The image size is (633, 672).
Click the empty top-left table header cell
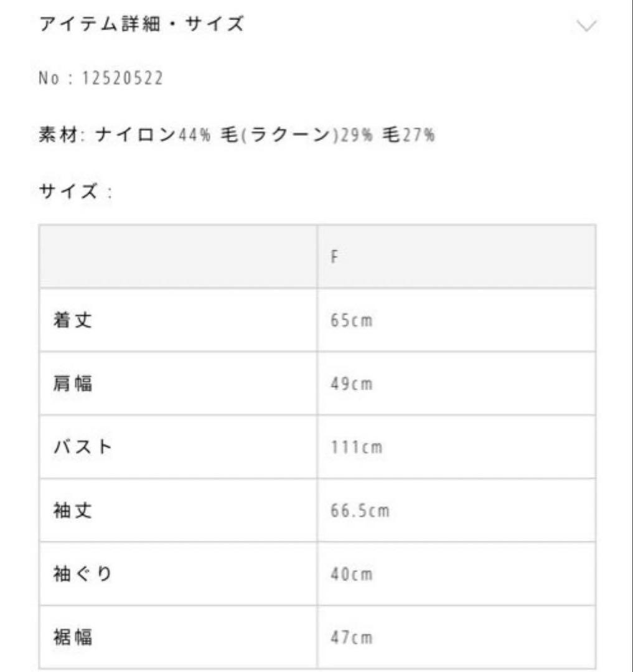tap(178, 257)
